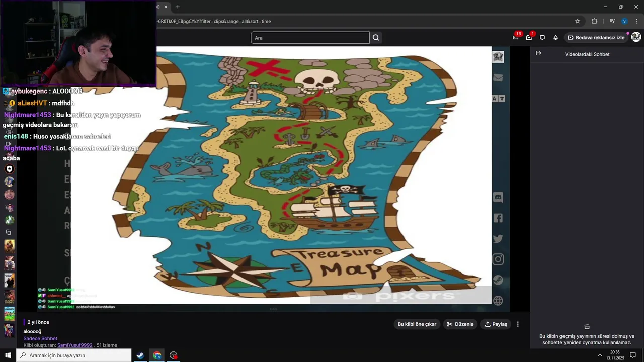This screenshot has width=644, height=362.
Task: Open Chrome profile S avatar
Action: tap(624, 21)
